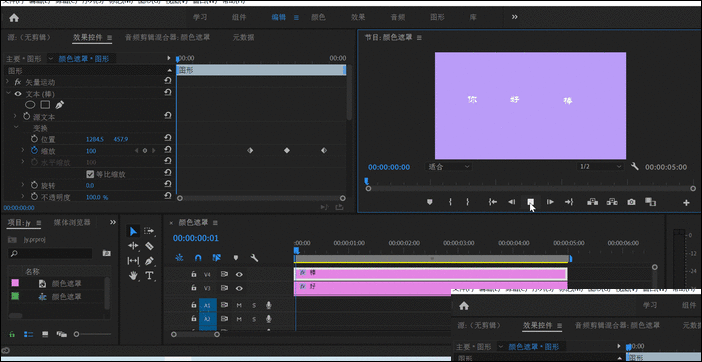Switch Project panel to icon view

coord(45,334)
